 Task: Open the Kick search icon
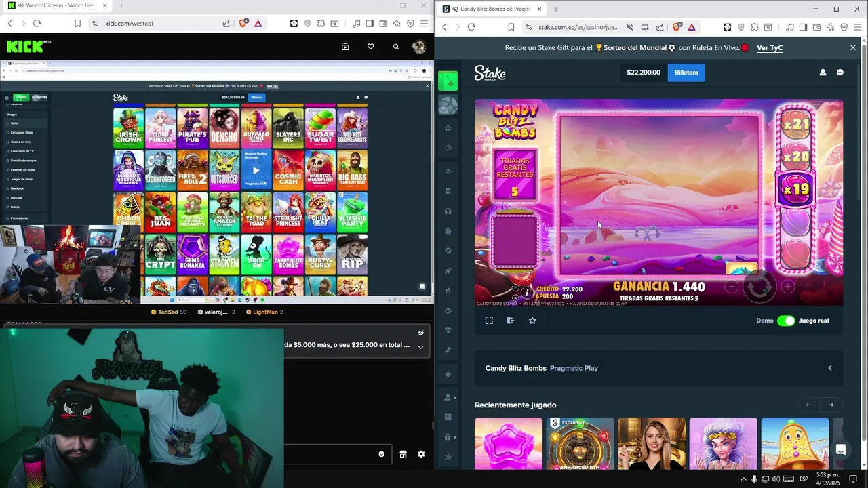396,47
